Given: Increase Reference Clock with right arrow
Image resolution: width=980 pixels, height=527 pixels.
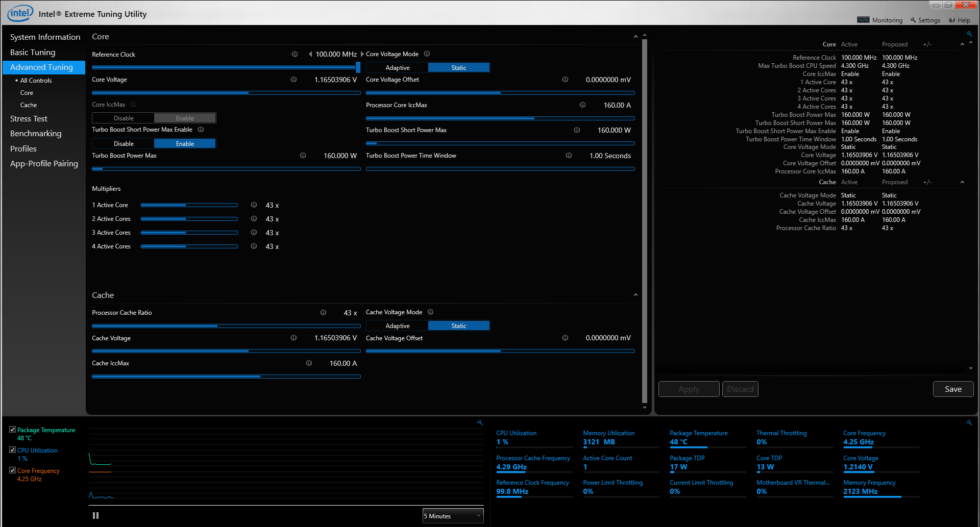Looking at the screenshot, I should (362, 54).
